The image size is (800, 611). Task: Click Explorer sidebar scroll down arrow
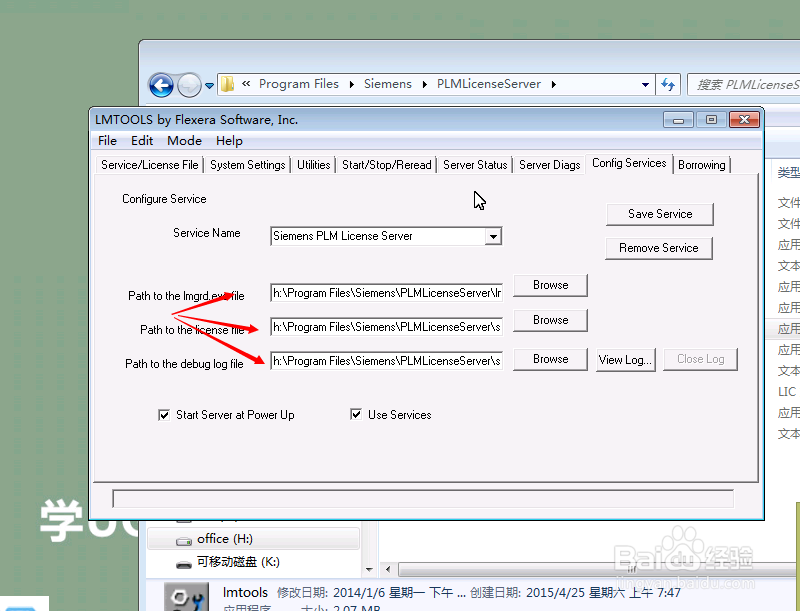point(369,569)
